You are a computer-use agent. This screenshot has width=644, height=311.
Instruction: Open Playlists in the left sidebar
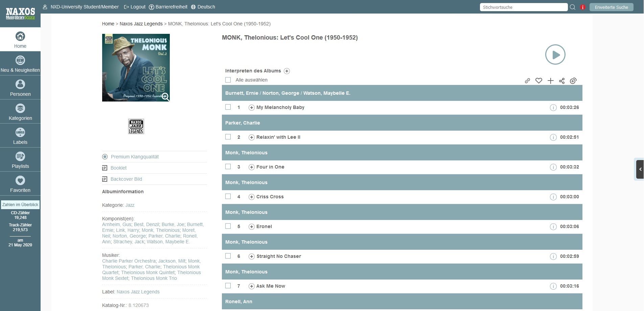pyautogui.click(x=20, y=159)
